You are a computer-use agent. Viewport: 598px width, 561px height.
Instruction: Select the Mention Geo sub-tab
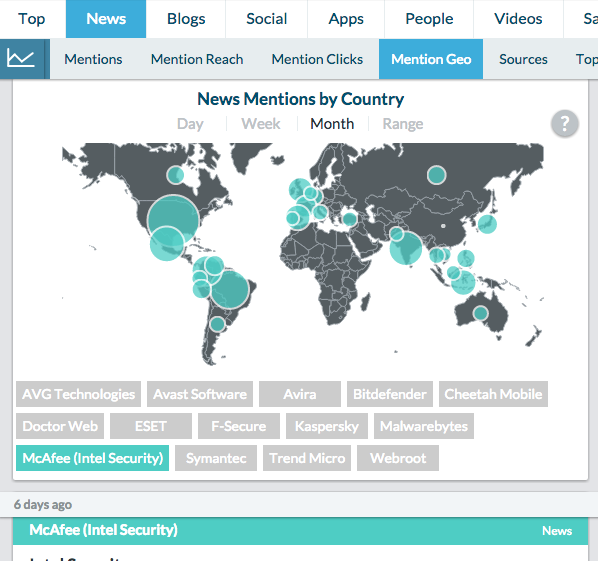pos(431,59)
